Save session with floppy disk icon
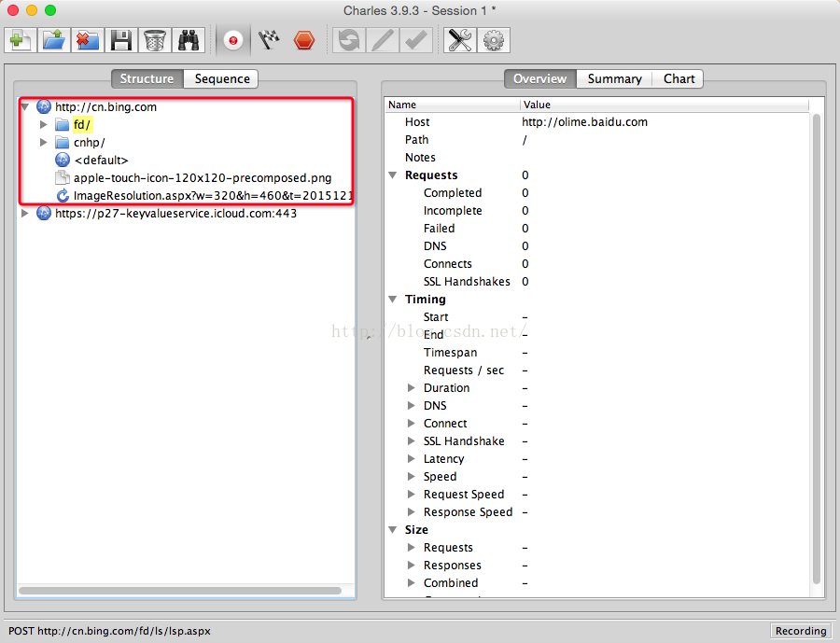This screenshot has width=840, height=643. tap(121, 40)
